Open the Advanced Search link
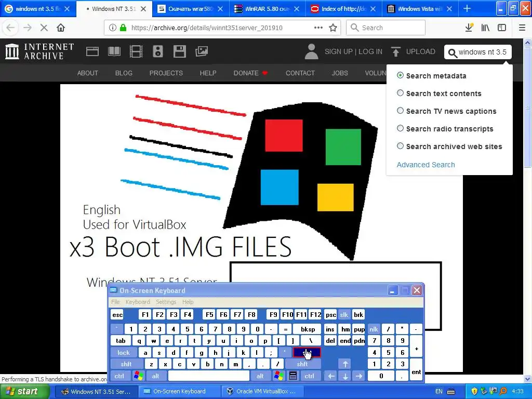 coord(426,165)
